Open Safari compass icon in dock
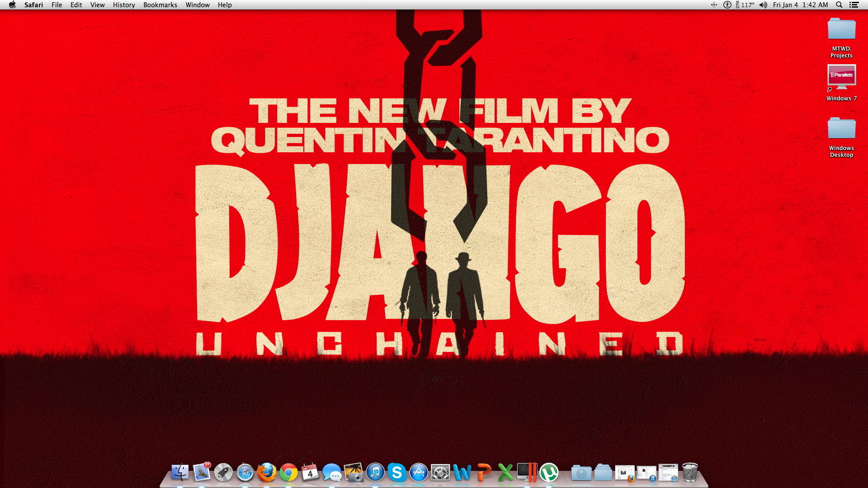Screen dimensions: 868x488 coord(245,472)
